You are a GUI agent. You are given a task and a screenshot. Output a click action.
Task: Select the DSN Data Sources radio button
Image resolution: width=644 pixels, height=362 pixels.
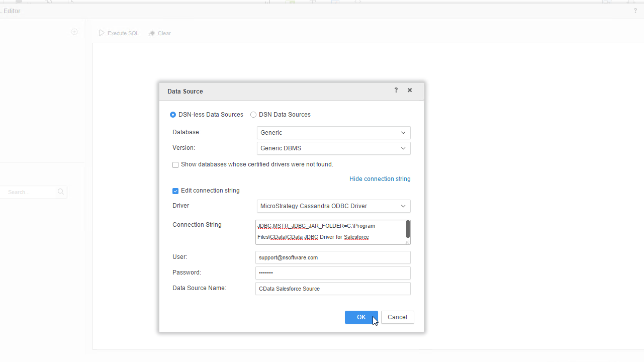point(253,115)
